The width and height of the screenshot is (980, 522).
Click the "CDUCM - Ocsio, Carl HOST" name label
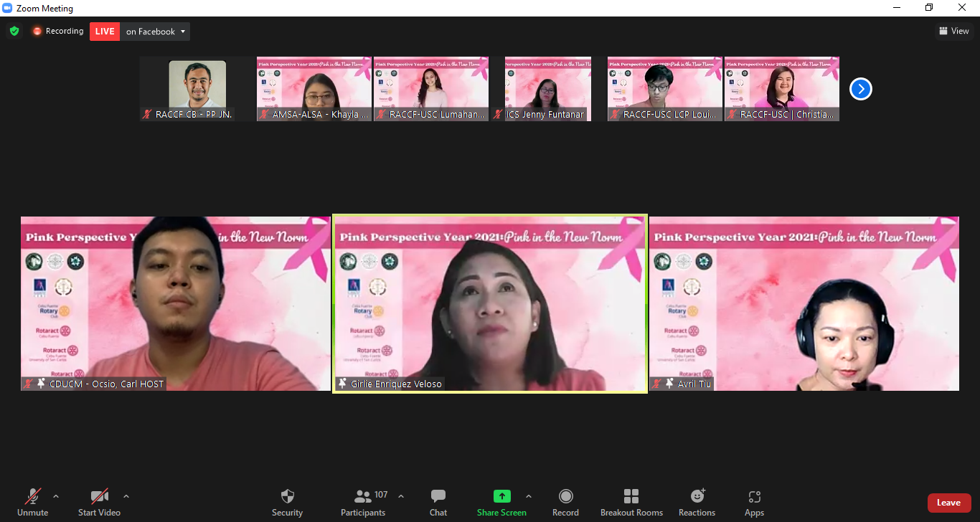106,384
